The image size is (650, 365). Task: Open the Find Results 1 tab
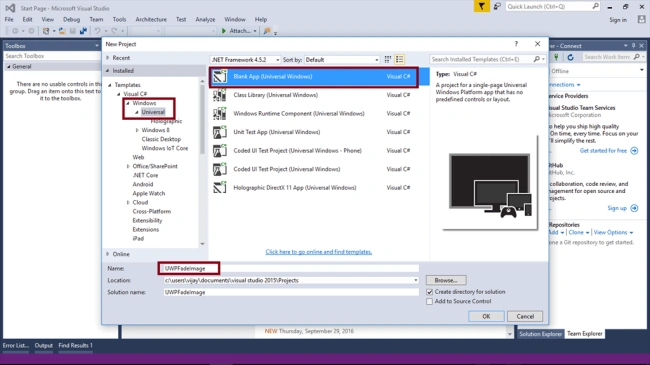[x=75, y=346]
